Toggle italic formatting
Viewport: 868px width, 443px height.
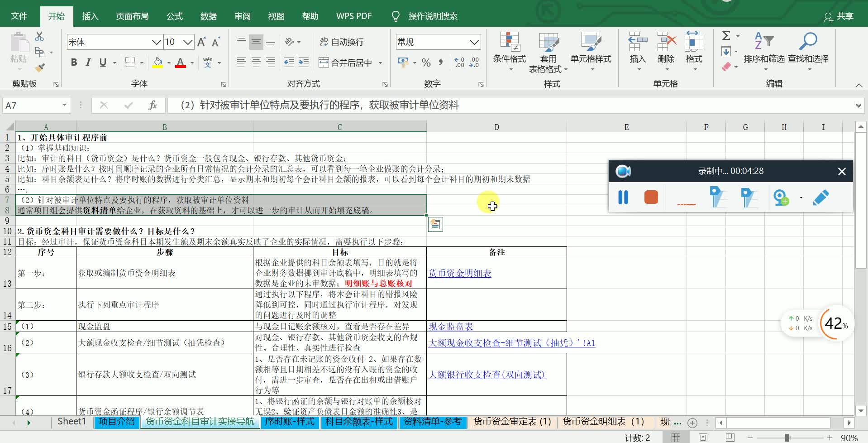(88, 63)
